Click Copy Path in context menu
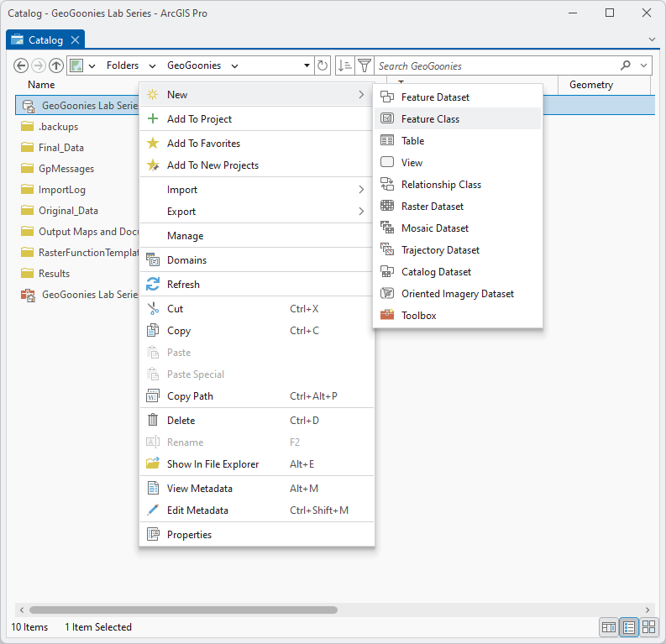Screen dimensions: 666x644 click(190, 396)
